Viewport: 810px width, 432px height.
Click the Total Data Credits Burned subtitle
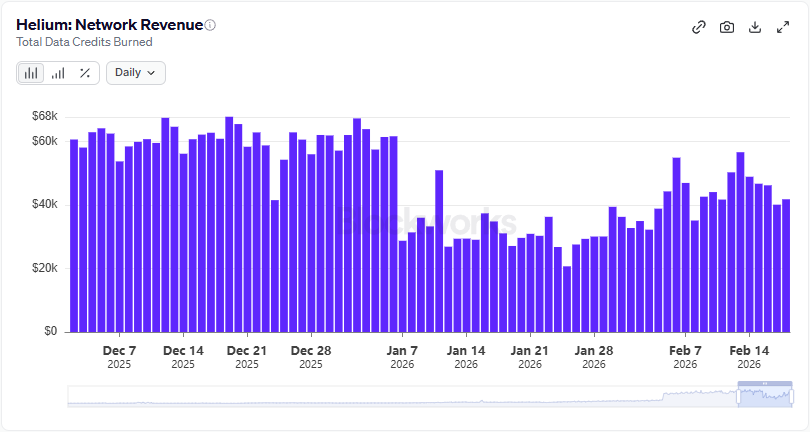[x=84, y=42]
